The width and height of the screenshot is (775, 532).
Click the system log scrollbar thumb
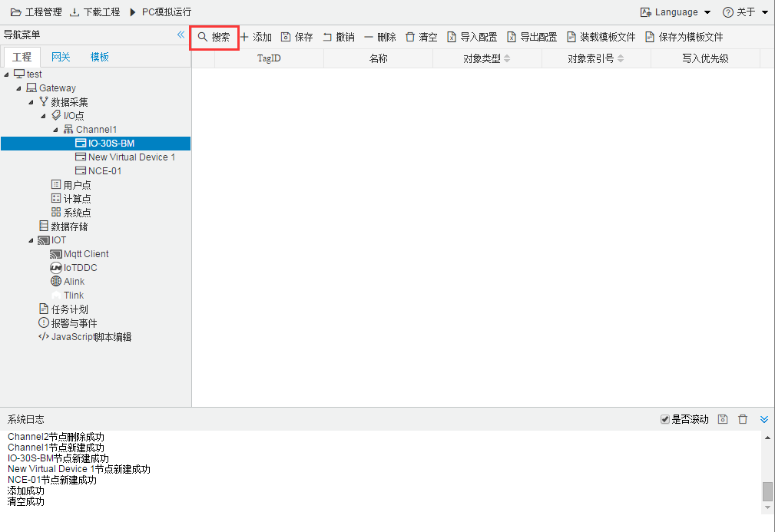click(767, 491)
